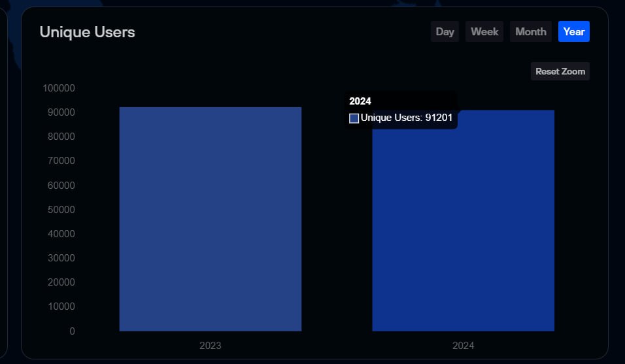Click the Reset Zoom button
Image resolution: width=625 pixels, height=364 pixels.
tap(560, 71)
